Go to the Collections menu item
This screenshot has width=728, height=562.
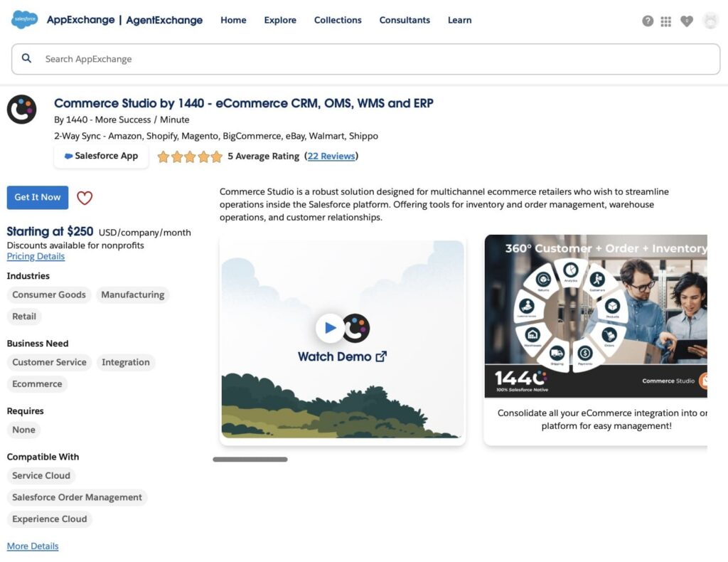point(338,20)
